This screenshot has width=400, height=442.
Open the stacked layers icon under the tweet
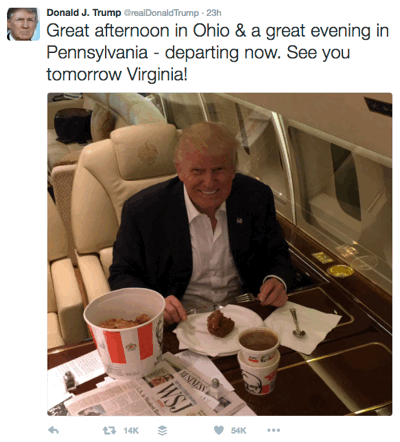162,430
